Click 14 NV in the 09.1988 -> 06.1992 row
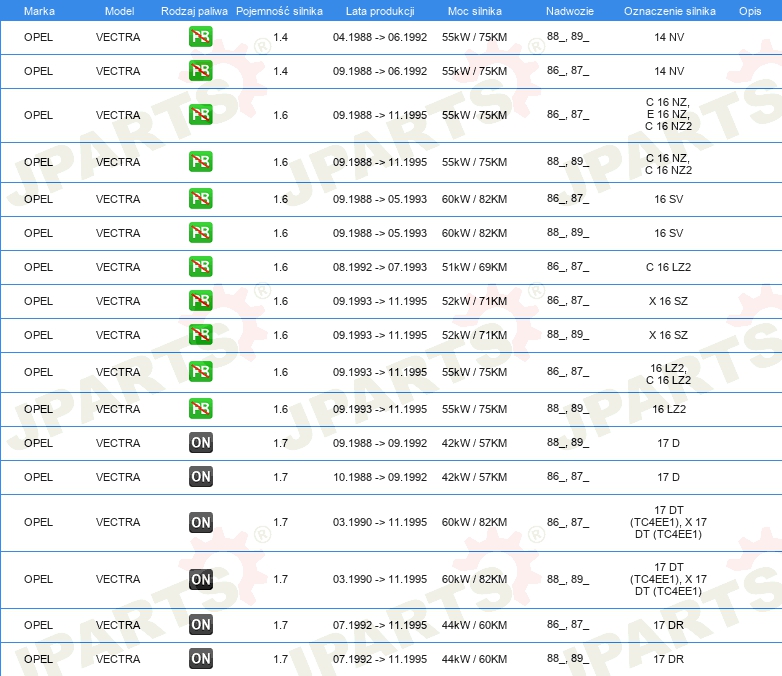Viewport: 782px width, 676px height. [x=669, y=71]
